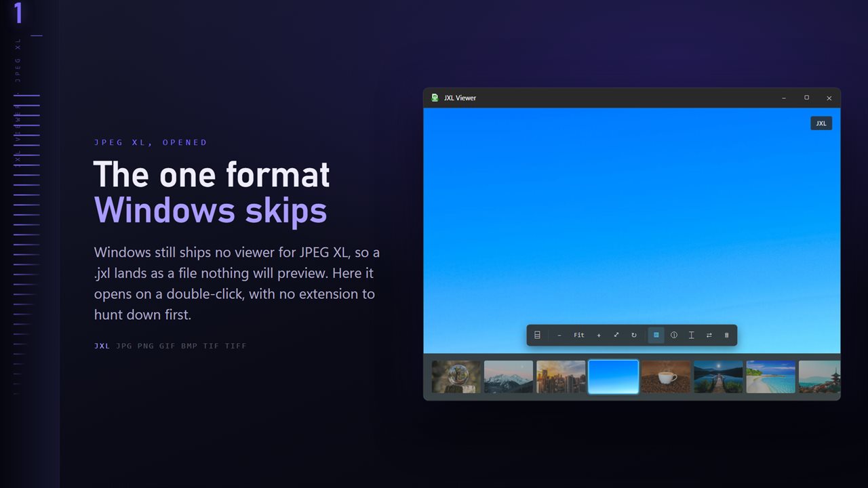868x488 pixels.
Task: Open image info via the circled-i icon
Action: tap(674, 335)
